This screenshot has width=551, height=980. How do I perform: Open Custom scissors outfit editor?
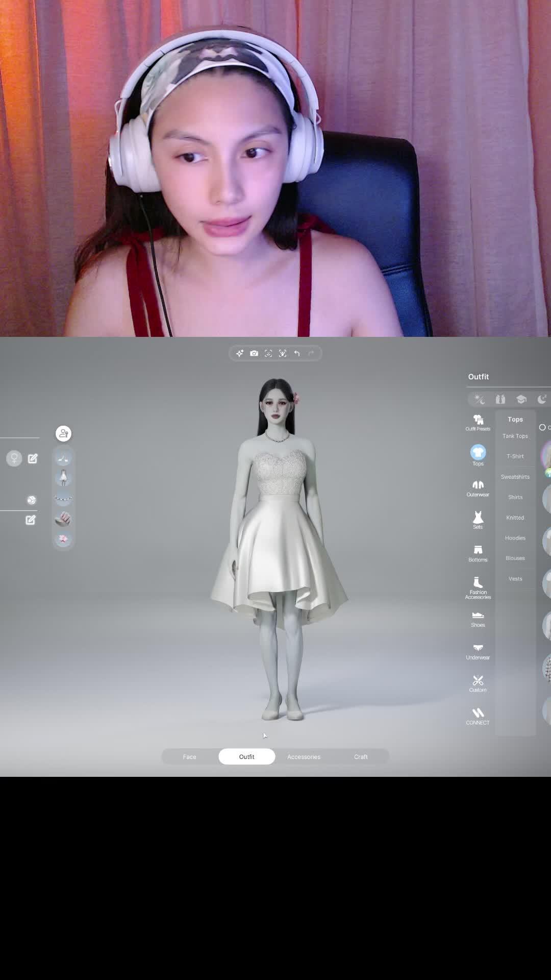pos(478,683)
